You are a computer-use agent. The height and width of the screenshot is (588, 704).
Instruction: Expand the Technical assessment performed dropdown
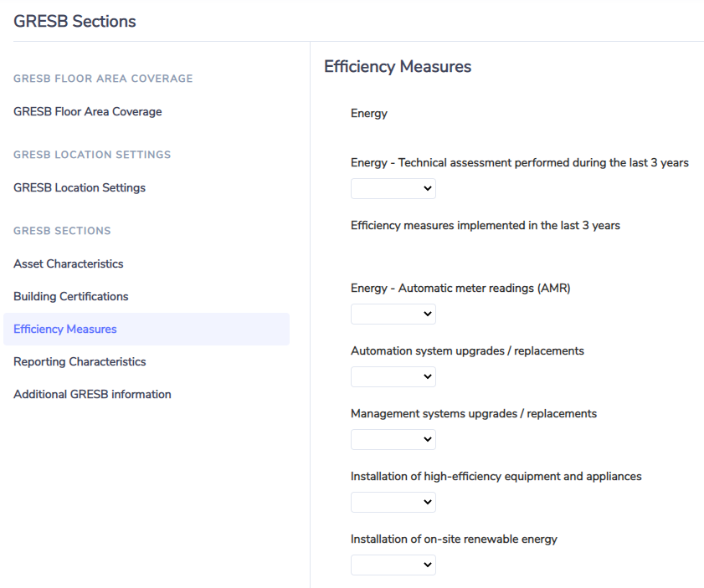point(393,188)
